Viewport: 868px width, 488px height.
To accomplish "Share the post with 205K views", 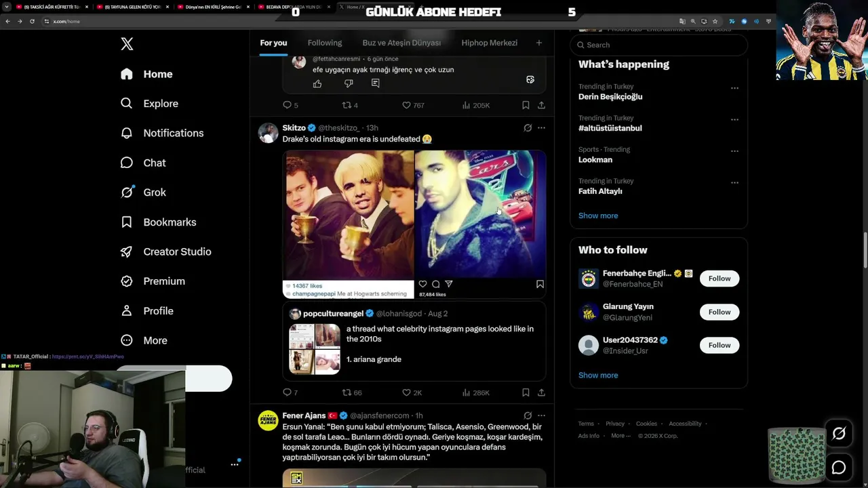I will [541, 105].
